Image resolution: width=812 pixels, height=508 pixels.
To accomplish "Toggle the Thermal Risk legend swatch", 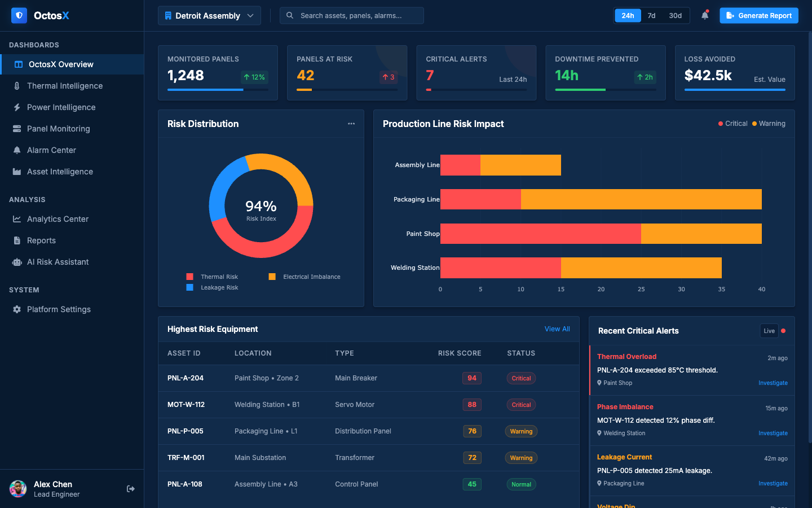I will coord(190,277).
